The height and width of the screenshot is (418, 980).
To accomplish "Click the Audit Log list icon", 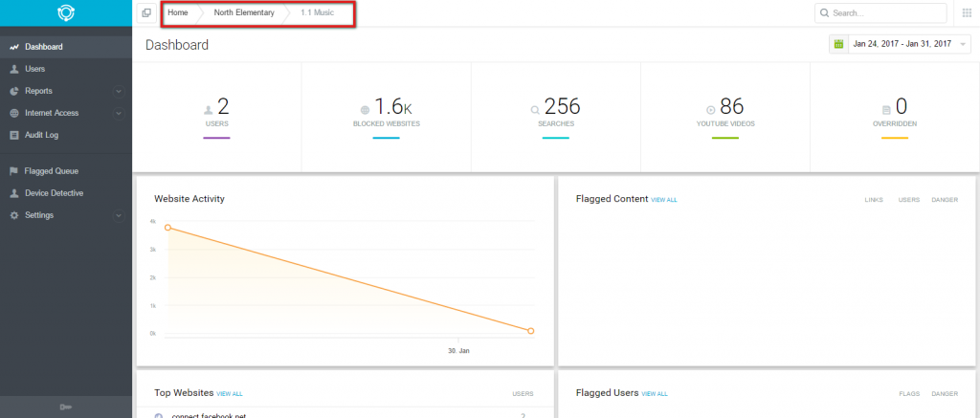I will (x=14, y=135).
